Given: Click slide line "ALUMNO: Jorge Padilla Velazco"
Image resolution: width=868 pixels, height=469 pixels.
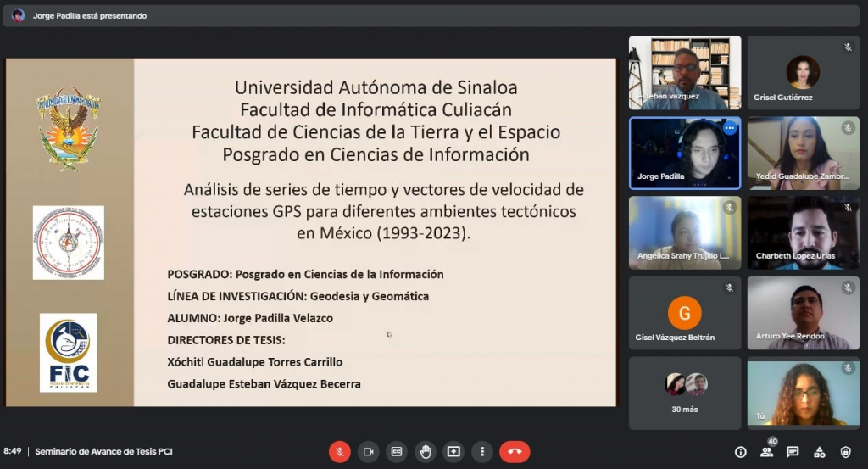Looking at the screenshot, I should 250,318.
